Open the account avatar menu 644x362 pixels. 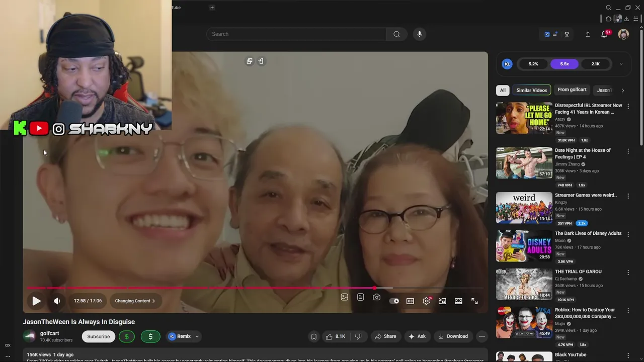623,34
